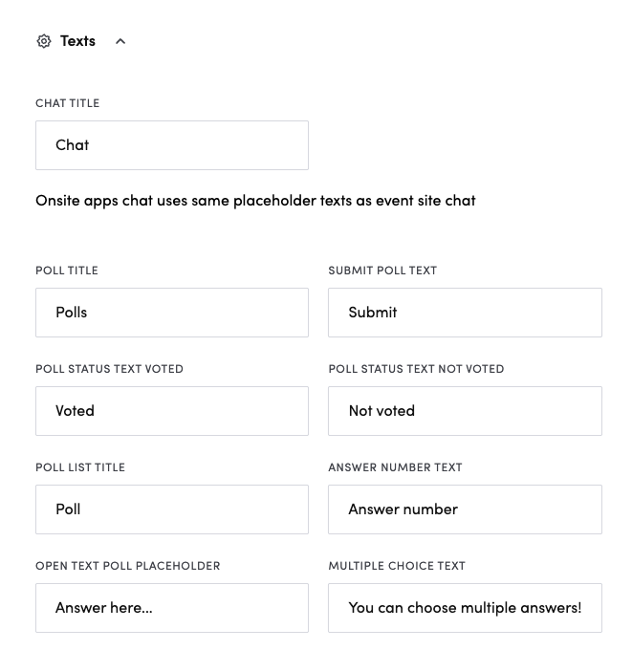Click the Poll list title input
The height and width of the screenshot is (672, 632).
(172, 509)
